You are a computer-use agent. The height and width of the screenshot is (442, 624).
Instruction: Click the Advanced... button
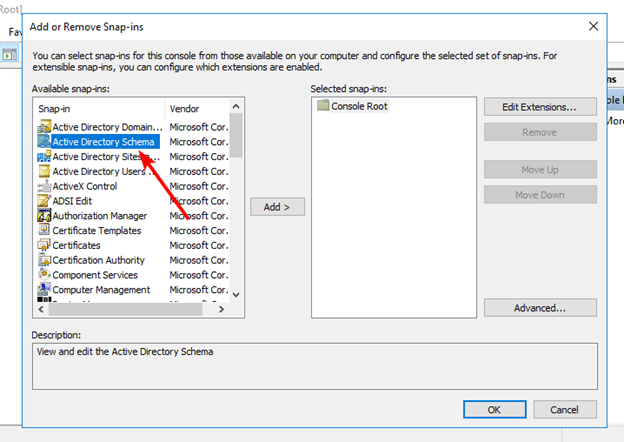pos(540,308)
